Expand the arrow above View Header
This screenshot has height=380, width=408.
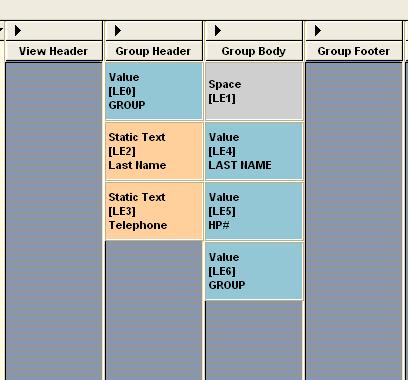click(x=18, y=31)
